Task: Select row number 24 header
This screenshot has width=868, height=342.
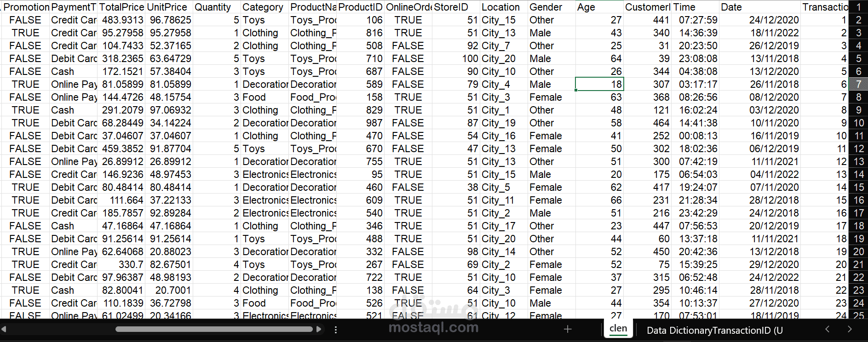Action: click(858, 303)
